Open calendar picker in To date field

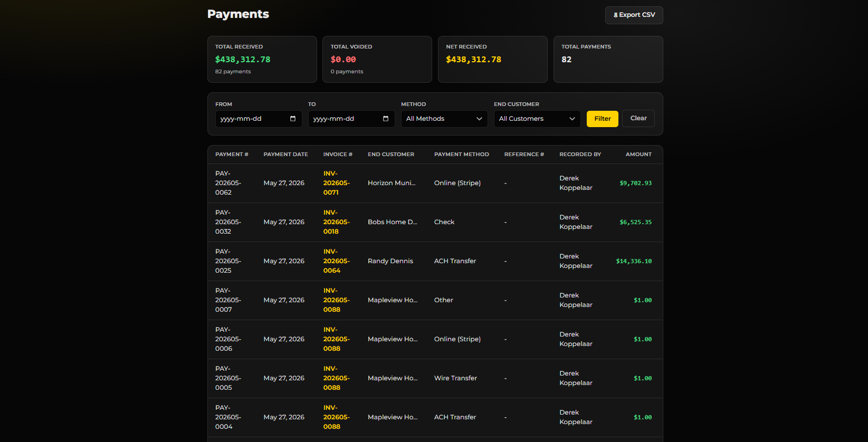(386, 119)
